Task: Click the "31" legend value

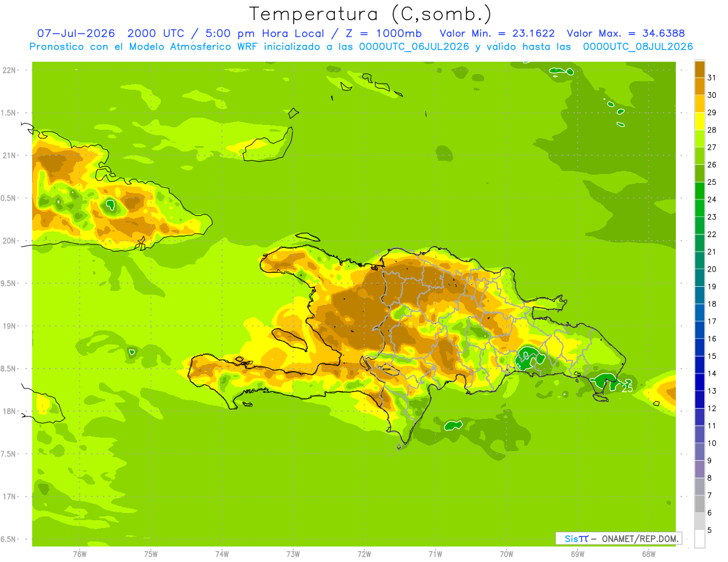Action: point(712,78)
